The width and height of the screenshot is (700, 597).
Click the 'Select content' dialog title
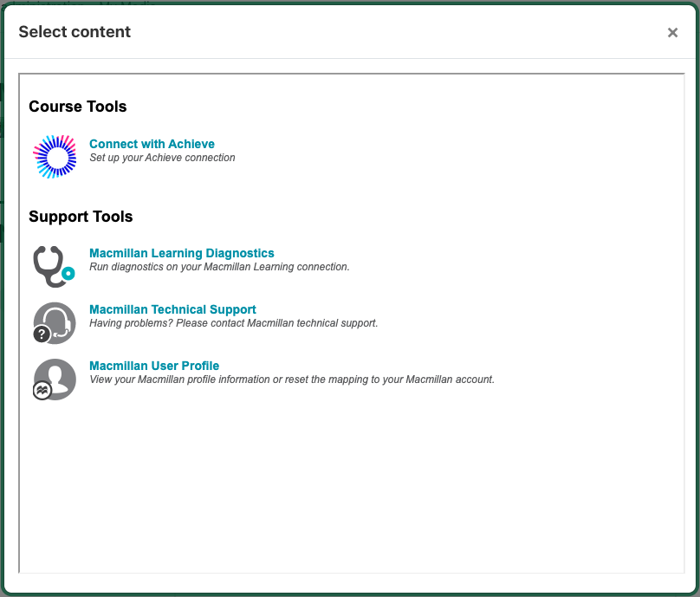coord(75,32)
